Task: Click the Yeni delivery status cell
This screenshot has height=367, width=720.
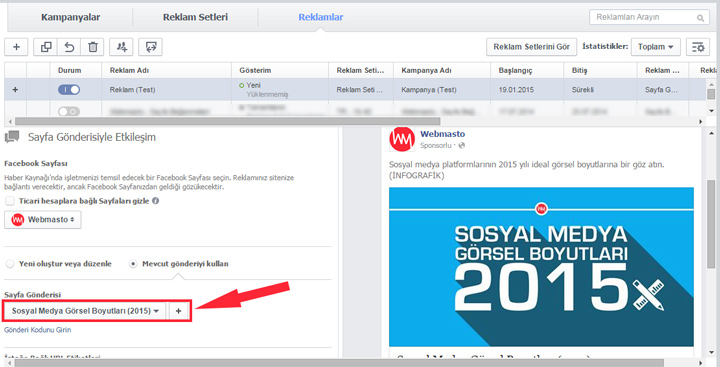Action: (x=280, y=90)
